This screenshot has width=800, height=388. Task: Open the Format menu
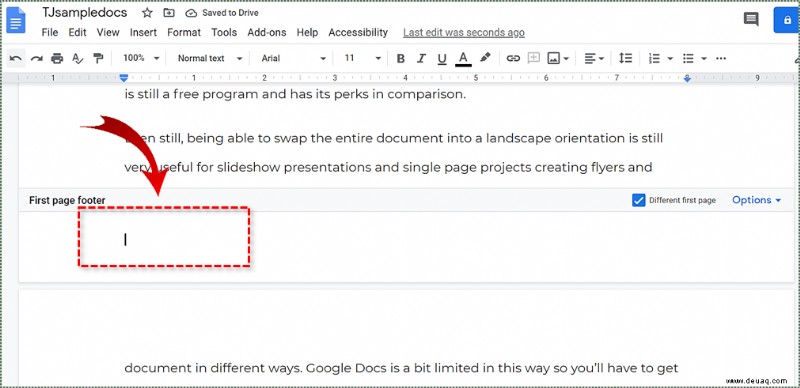point(184,33)
